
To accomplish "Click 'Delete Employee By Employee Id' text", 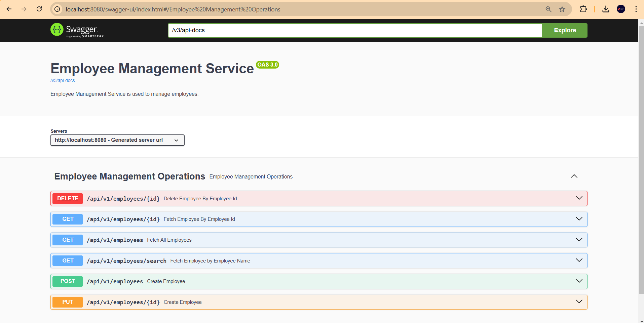I will [200, 199].
